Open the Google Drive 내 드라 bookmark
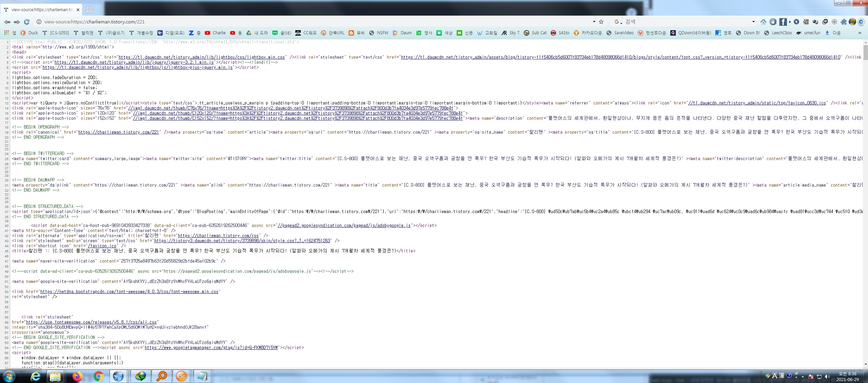Screen dimensions: 868x383 coord(257,33)
